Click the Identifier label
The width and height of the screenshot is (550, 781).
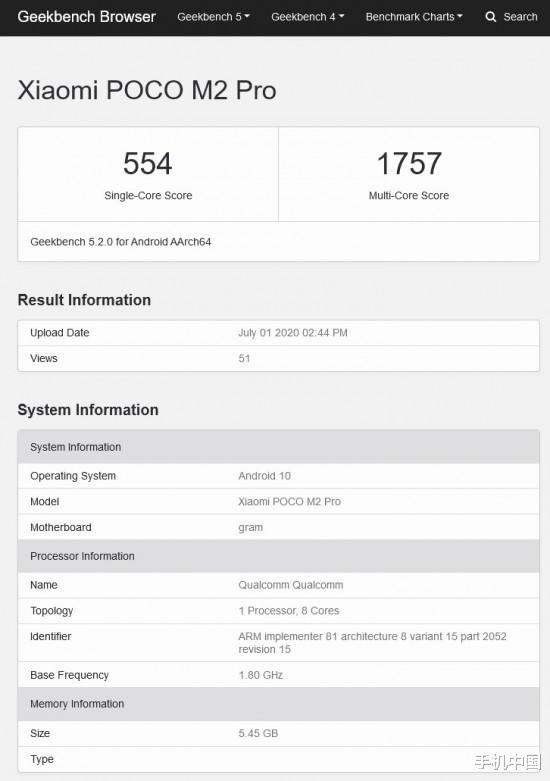51,636
